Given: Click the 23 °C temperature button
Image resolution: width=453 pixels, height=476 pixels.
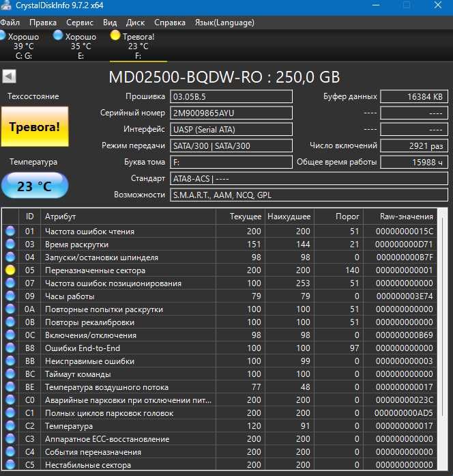Looking at the screenshot, I should tap(35, 186).
